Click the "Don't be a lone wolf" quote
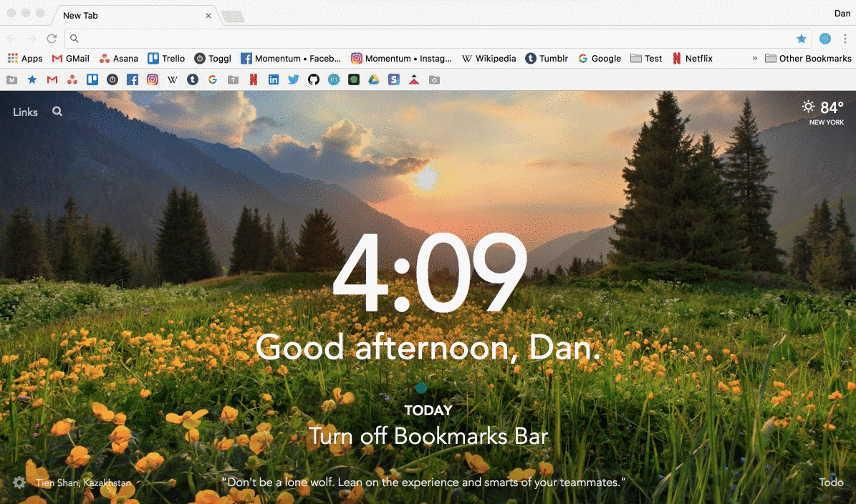 coord(423,483)
